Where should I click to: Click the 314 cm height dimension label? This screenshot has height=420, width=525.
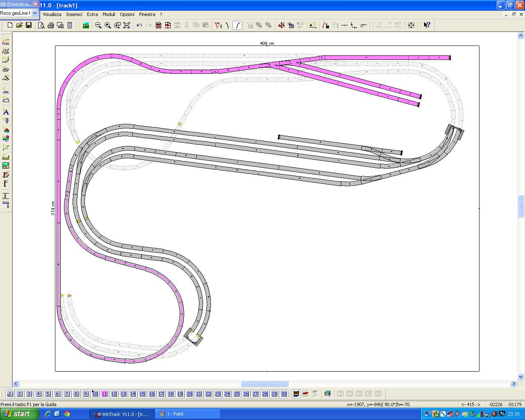53,208
